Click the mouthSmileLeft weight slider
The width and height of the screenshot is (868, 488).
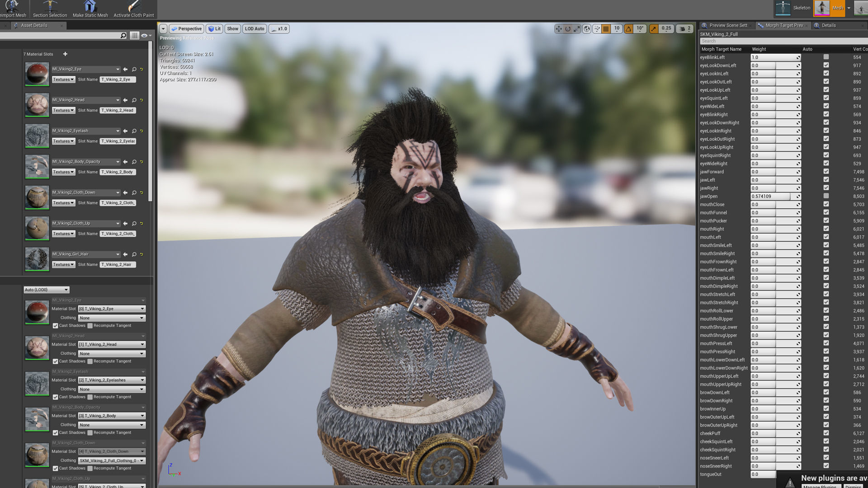775,245
